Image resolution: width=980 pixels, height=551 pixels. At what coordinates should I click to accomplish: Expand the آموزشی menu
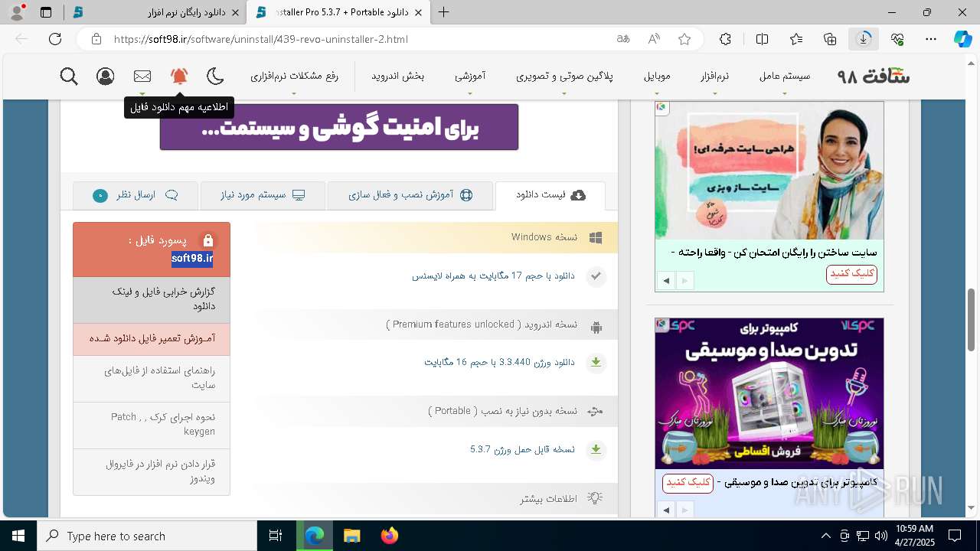[470, 76]
